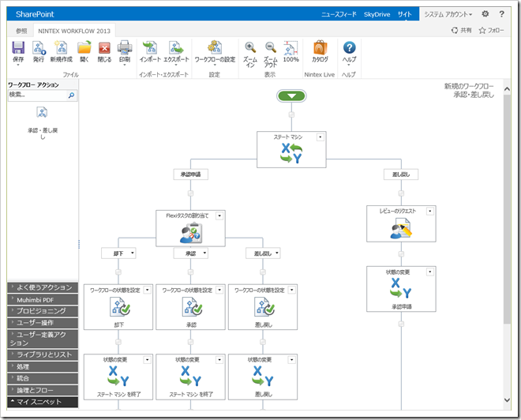Open the レビューのリクエスト action dropdown arrow
The height and width of the screenshot is (420, 521).
tap(429, 211)
